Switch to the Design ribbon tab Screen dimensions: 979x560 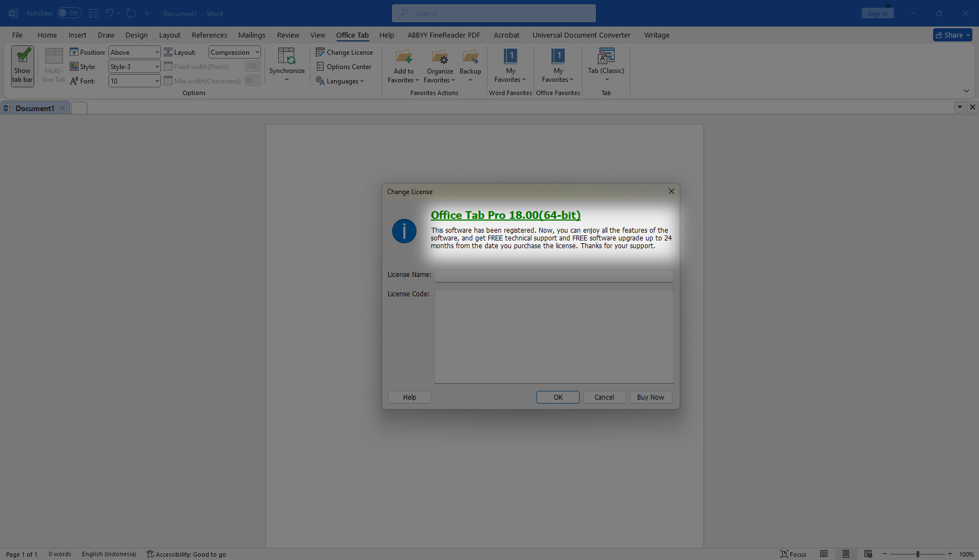tap(136, 35)
